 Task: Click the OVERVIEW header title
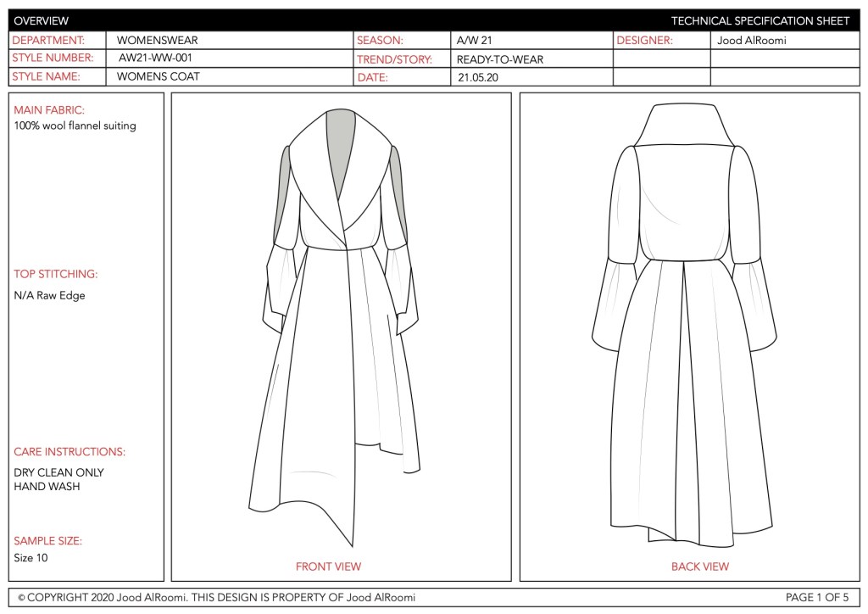pyautogui.click(x=42, y=21)
